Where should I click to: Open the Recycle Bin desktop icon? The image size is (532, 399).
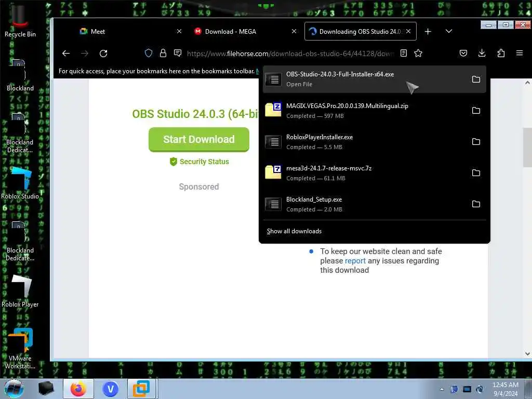click(x=20, y=21)
